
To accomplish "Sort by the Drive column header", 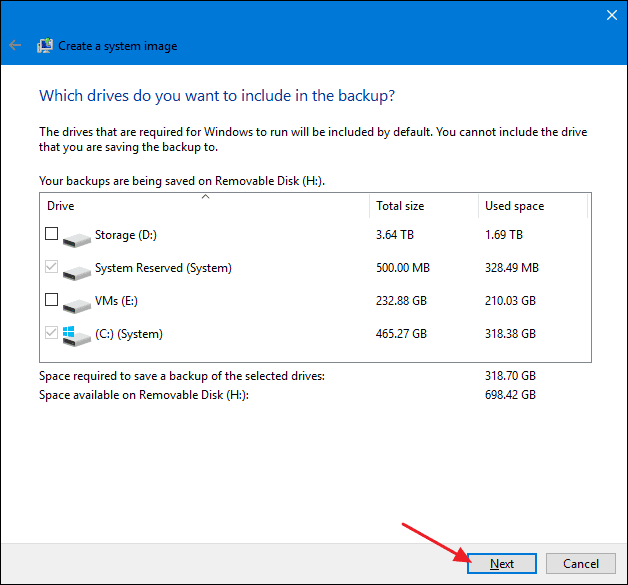I will tap(204, 206).
